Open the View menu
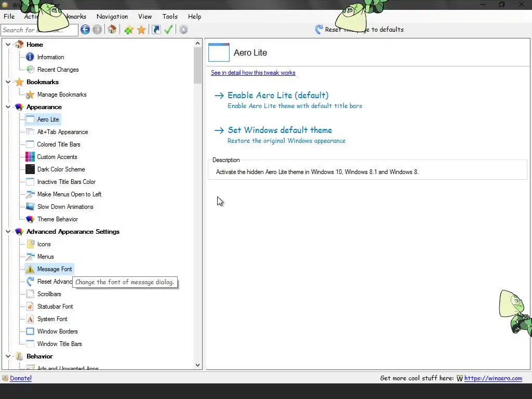 [145, 16]
